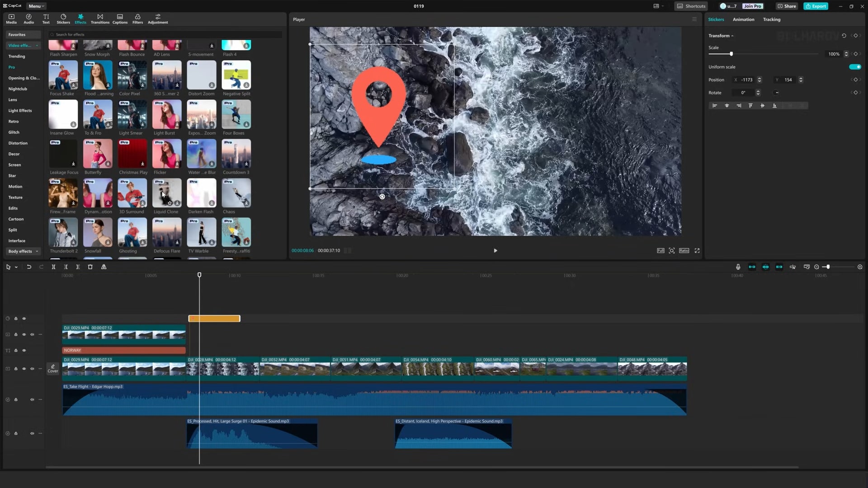Click the Scale slider handle
The image size is (868, 488).
731,54
